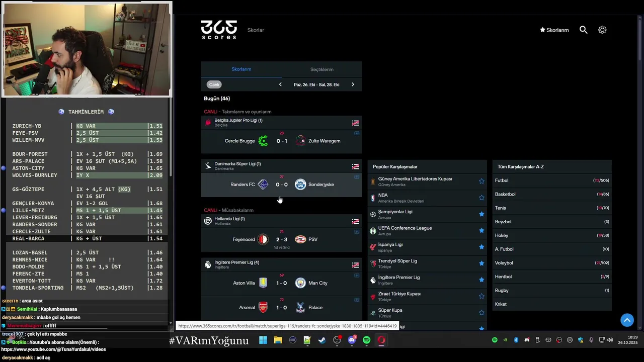Open TV broadcast icon for Hollanda Ligi

[x=355, y=221]
